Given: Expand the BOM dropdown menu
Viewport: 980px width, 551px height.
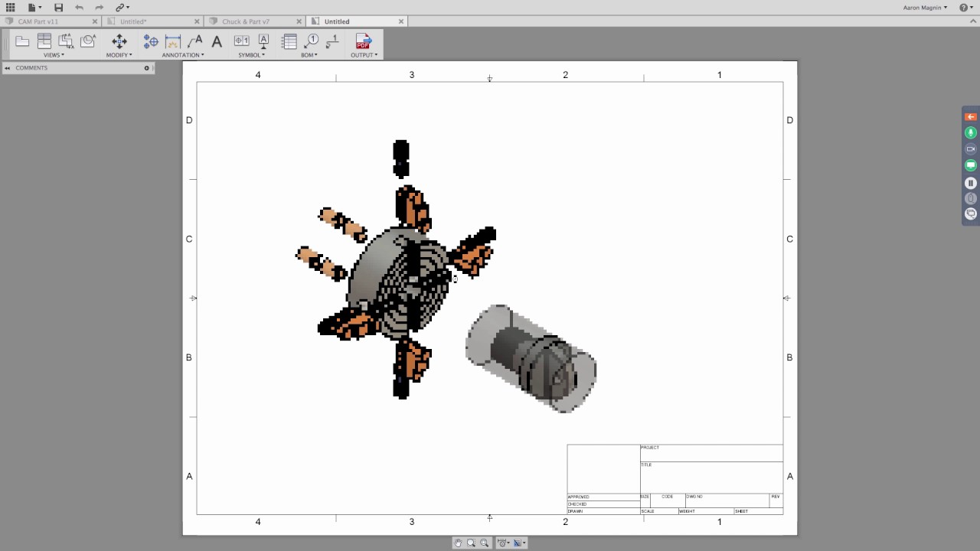Looking at the screenshot, I should [x=309, y=55].
